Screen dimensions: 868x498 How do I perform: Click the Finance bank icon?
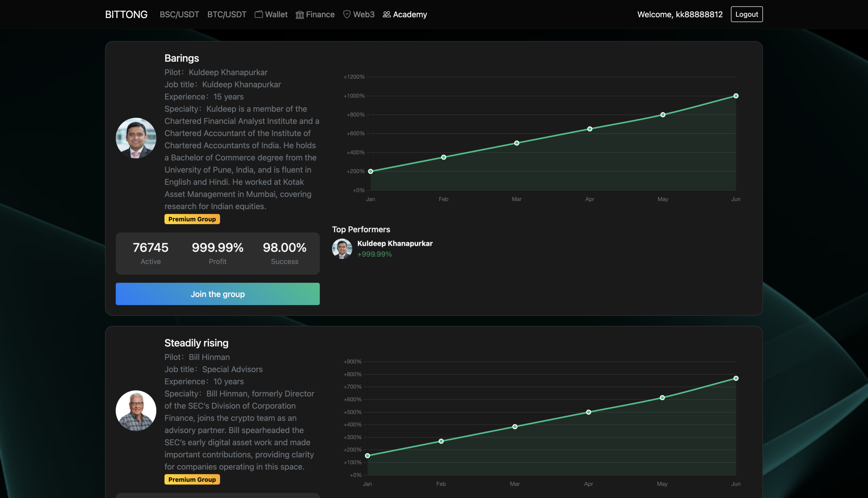(300, 15)
